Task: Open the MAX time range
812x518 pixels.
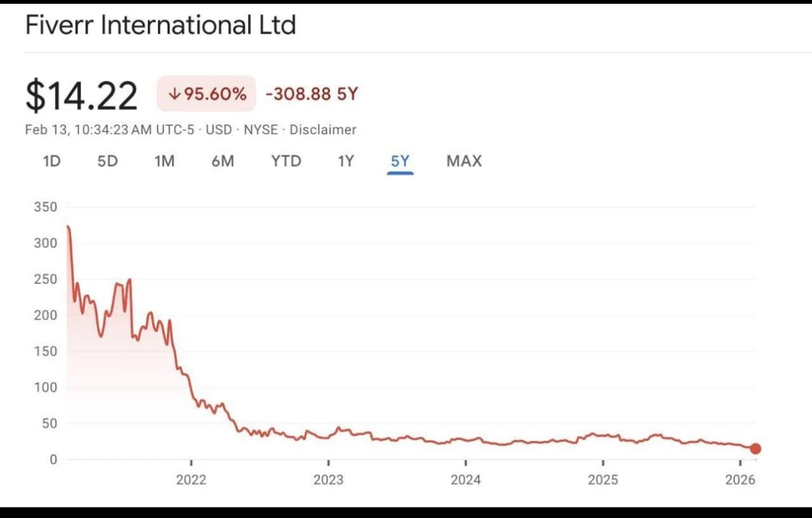Action: pyautogui.click(x=464, y=161)
